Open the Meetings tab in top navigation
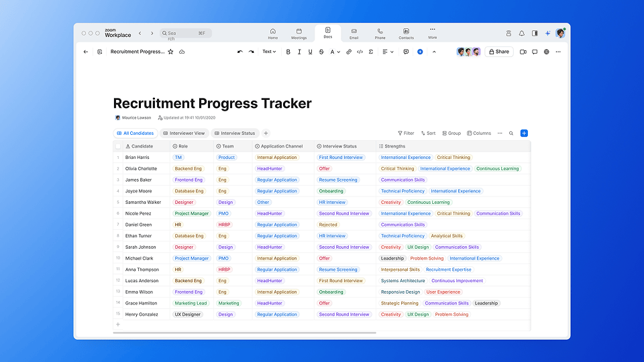The width and height of the screenshot is (644, 362). (299, 34)
